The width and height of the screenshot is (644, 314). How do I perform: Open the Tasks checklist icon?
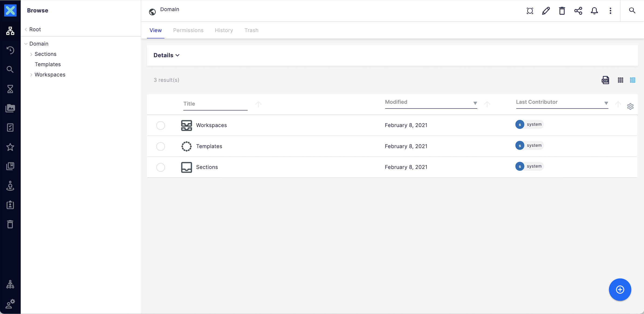point(10,128)
